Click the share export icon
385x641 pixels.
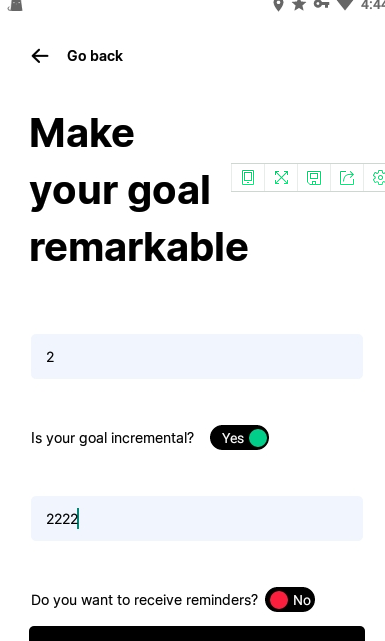point(347,178)
